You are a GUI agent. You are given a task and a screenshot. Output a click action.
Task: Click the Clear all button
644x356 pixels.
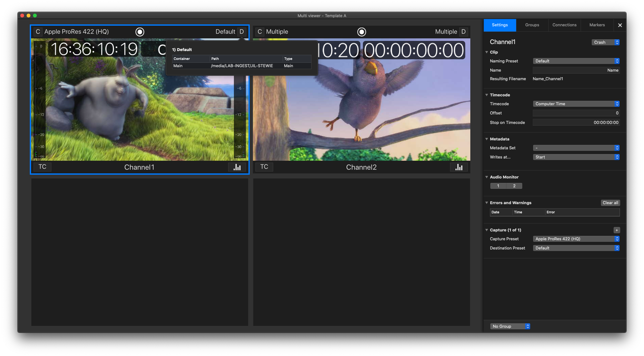(x=610, y=203)
